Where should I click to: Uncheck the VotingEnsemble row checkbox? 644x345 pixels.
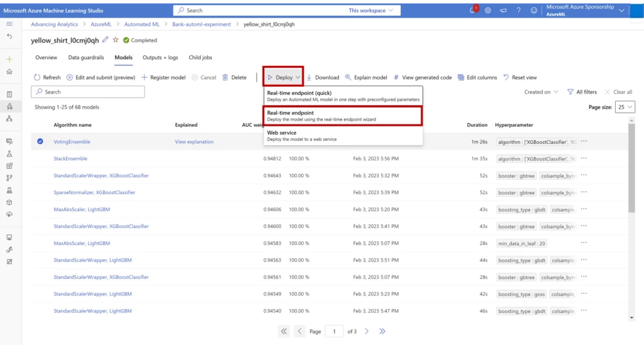pos(40,141)
